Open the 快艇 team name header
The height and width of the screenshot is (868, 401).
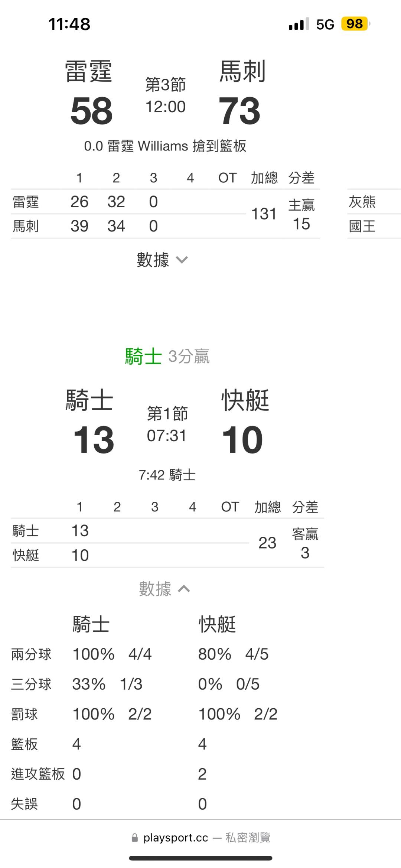245,401
